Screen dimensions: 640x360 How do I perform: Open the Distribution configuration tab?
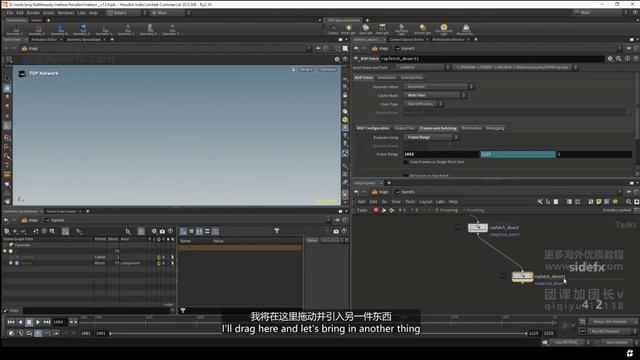471,128
